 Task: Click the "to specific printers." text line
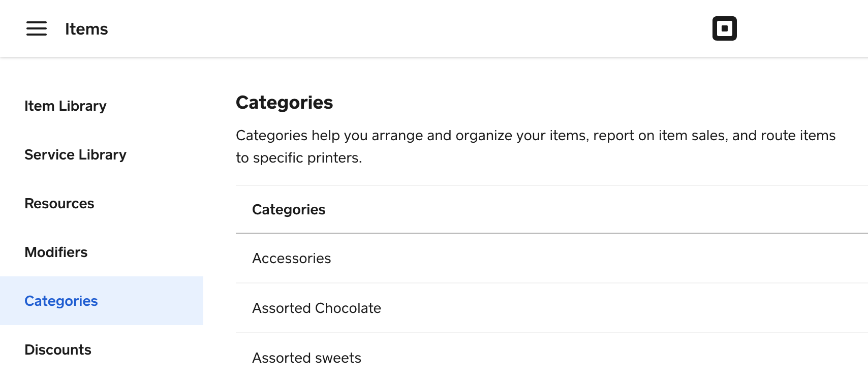pyautogui.click(x=299, y=158)
